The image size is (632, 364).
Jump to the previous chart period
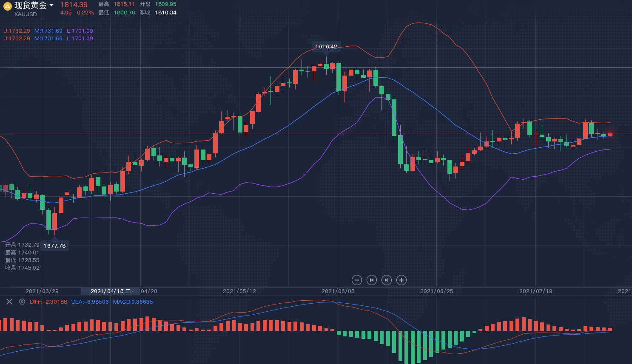372,280
